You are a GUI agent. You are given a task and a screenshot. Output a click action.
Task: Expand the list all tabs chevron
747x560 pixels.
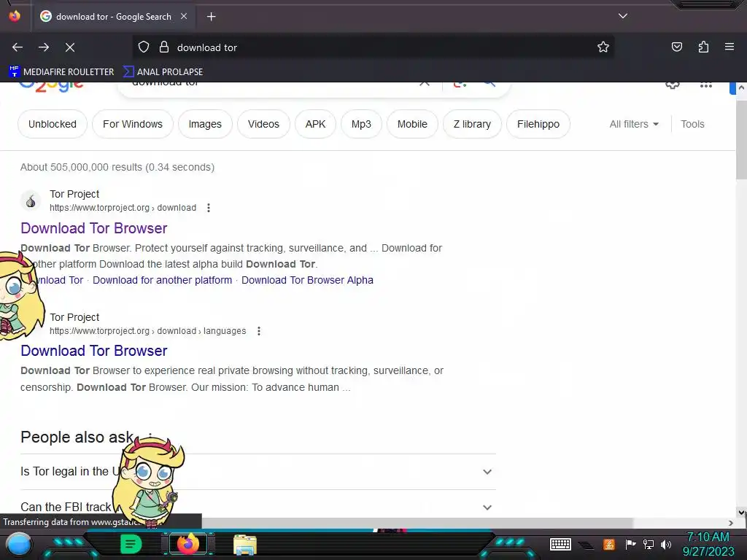(623, 16)
